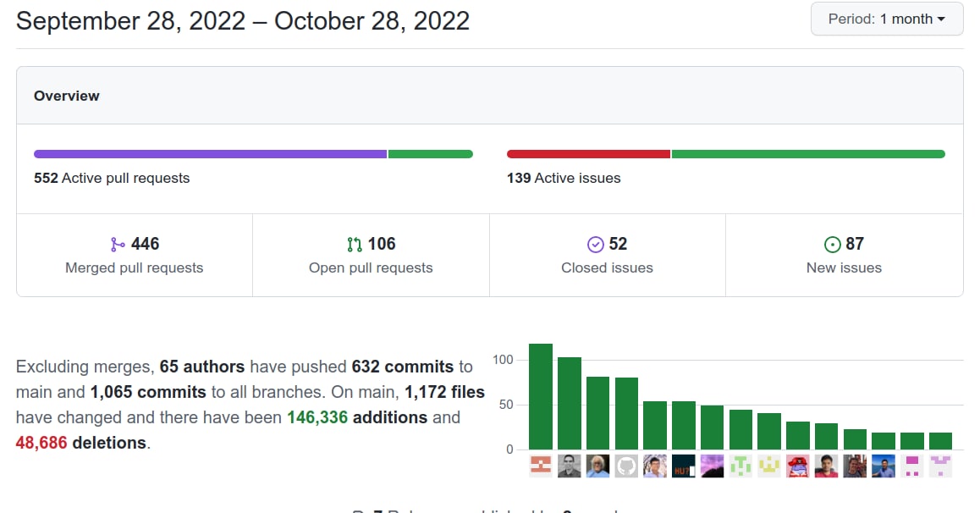980x513 pixels.
Task: Open the 446 Merged pull requests tab
Action: pyautogui.click(x=135, y=255)
